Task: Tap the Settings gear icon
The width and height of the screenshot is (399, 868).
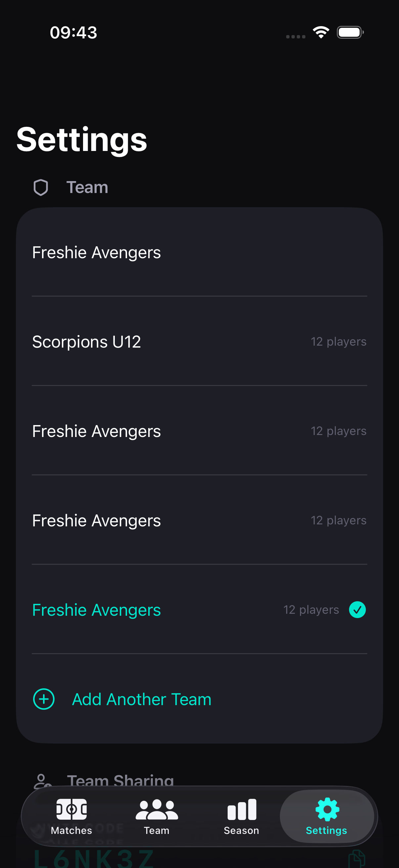Action: click(327, 809)
